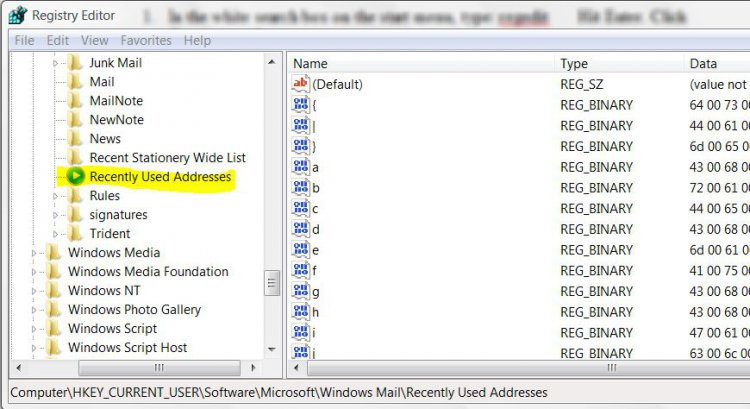Click the binary icon of value b
Image resolution: width=750 pixels, height=409 pixels.
click(x=301, y=188)
